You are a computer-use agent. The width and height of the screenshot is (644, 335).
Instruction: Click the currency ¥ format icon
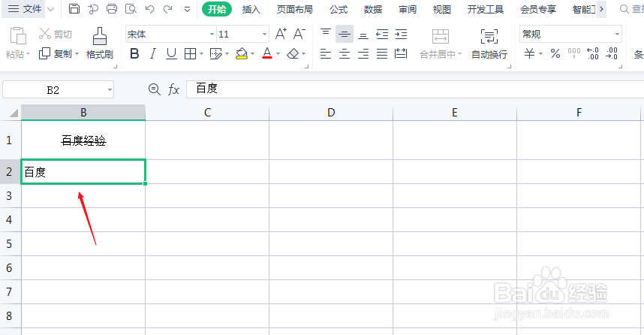coord(530,53)
